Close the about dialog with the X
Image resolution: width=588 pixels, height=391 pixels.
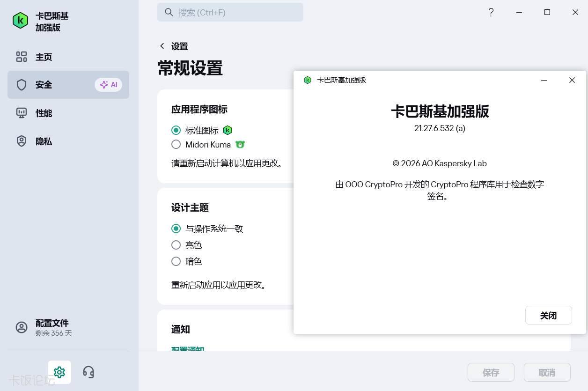click(x=572, y=80)
